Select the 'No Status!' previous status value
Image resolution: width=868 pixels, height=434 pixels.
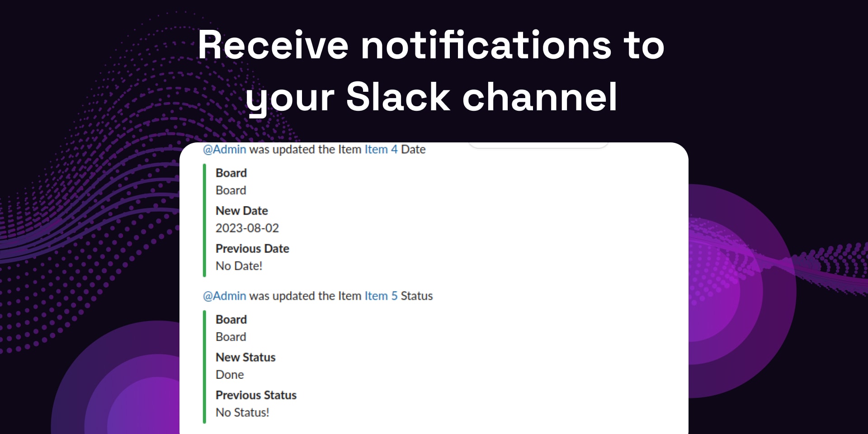point(242,412)
